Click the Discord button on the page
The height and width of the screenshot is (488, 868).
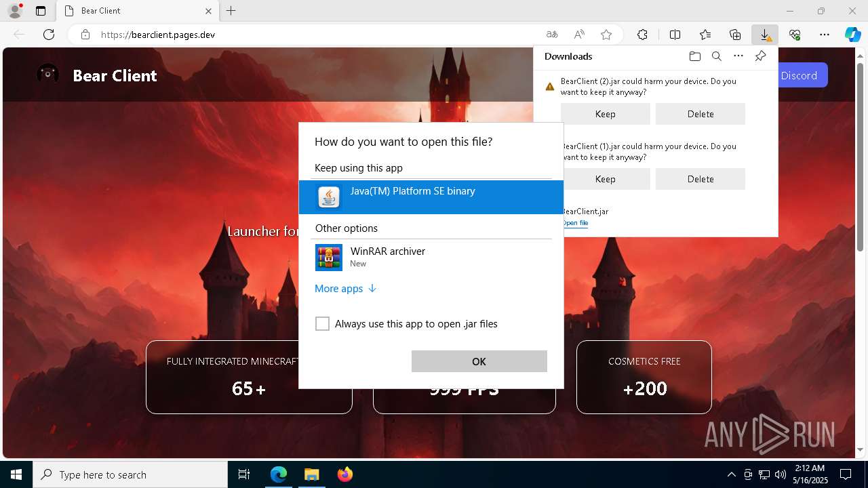(x=803, y=75)
